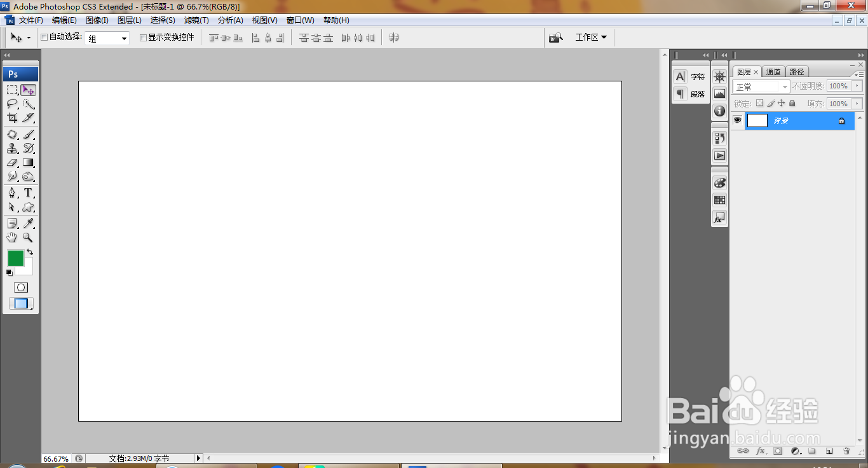Select the Magic Wand tool
This screenshot has width=868, height=468.
(x=29, y=104)
